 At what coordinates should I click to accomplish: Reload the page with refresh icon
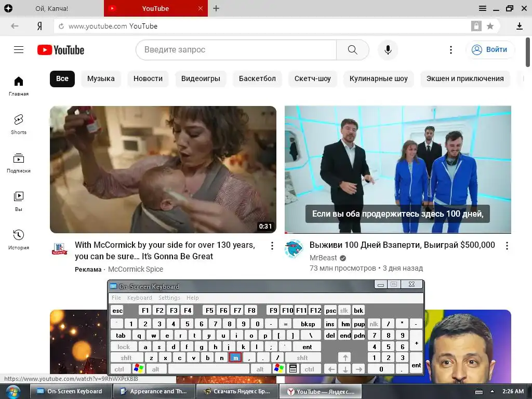tap(61, 26)
